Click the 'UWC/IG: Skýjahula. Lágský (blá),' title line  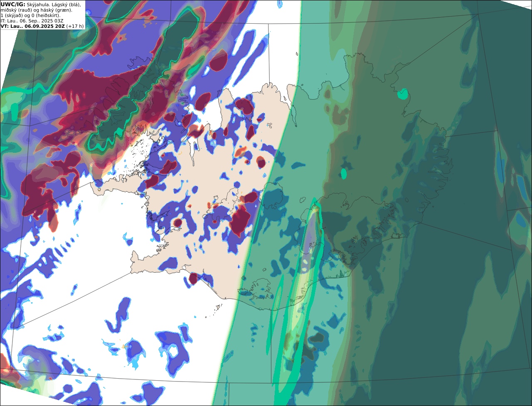pos(41,4)
